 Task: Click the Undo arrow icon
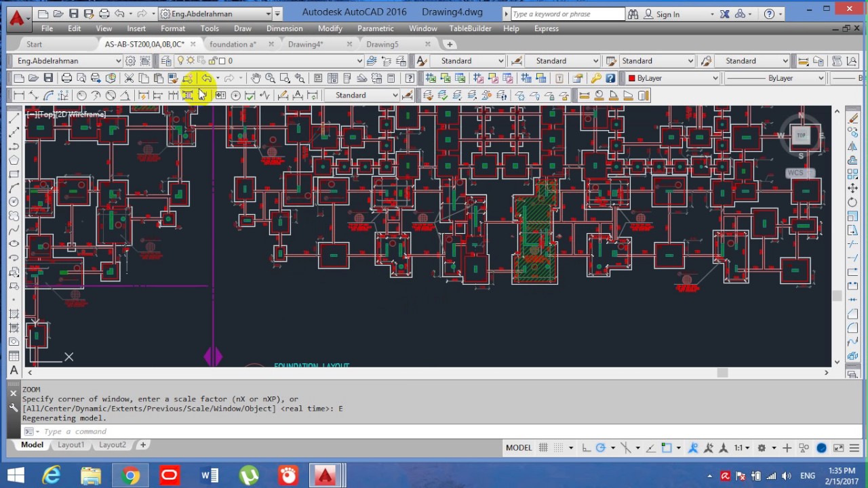click(206, 78)
